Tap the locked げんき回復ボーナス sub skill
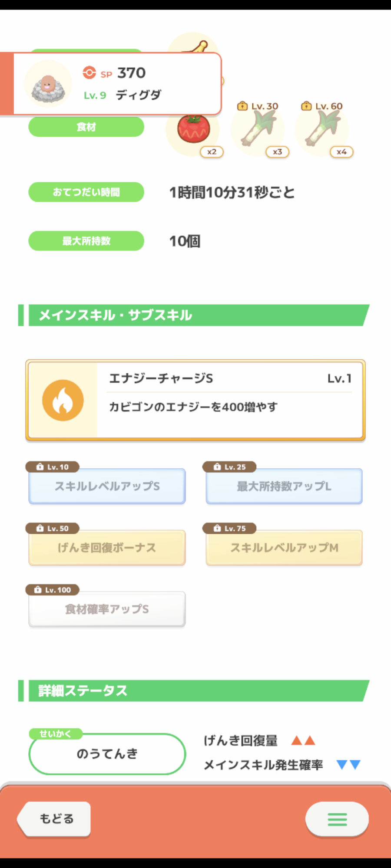This screenshot has width=391, height=868. tap(107, 548)
